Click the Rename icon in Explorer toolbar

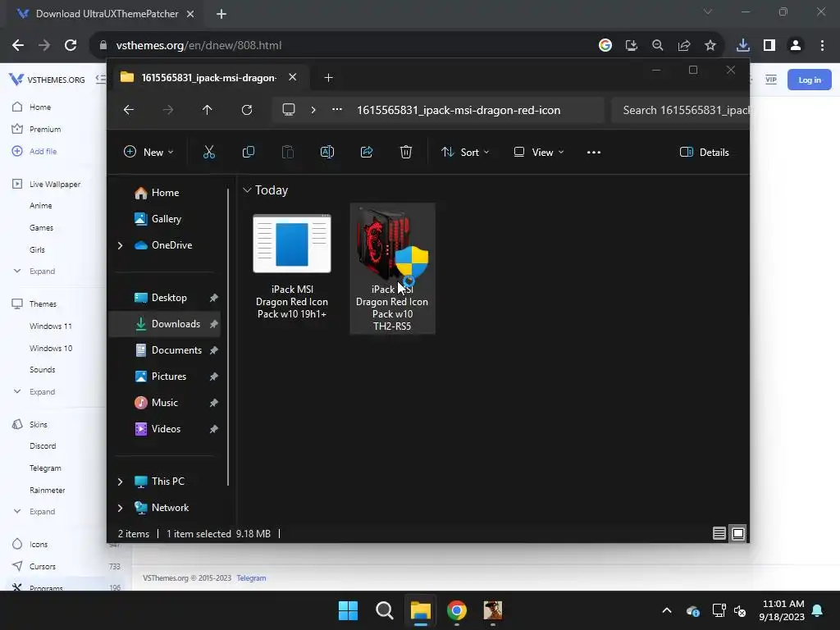click(x=326, y=152)
